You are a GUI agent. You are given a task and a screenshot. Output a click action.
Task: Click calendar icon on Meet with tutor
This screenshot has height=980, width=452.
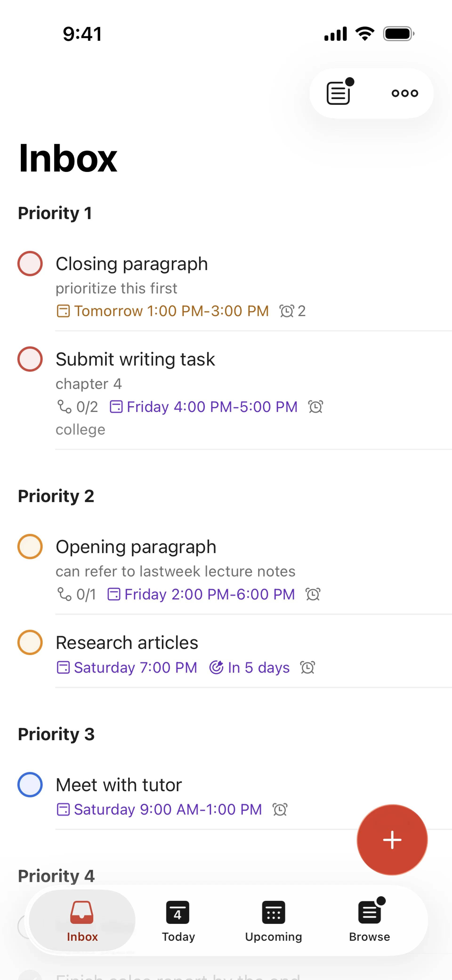click(x=63, y=809)
